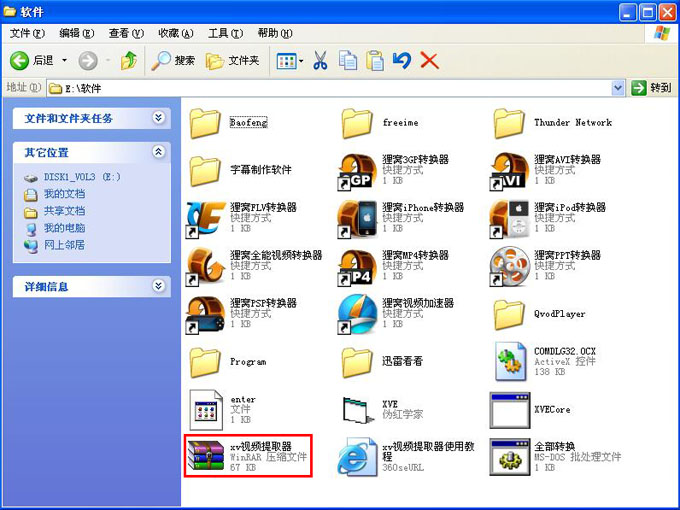
Task: Click the Undo toolbar icon
Action: [x=402, y=60]
